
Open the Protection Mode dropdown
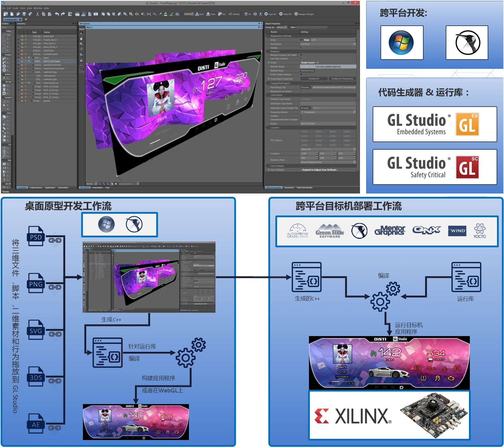tap(328, 112)
